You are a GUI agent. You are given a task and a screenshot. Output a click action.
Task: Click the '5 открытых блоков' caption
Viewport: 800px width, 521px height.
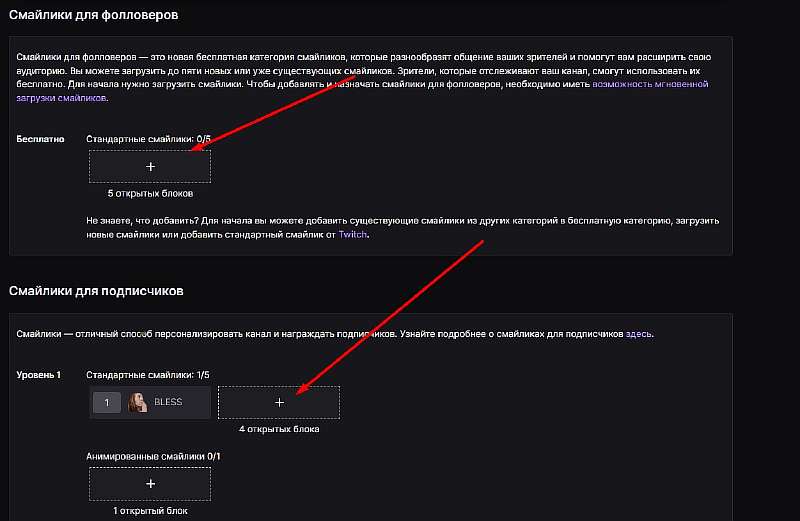(150, 192)
